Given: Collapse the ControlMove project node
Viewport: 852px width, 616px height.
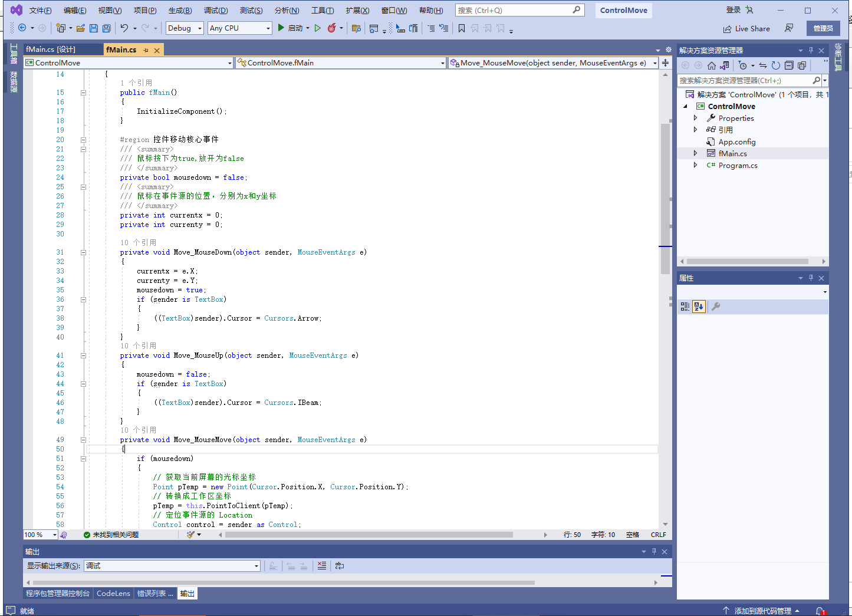Looking at the screenshot, I should (x=685, y=106).
